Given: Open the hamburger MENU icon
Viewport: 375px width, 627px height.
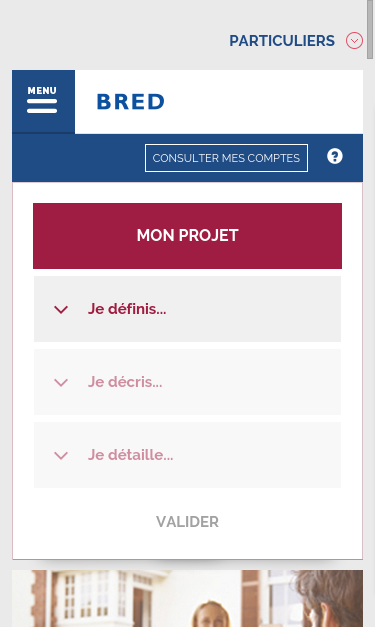Looking at the screenshot, I should tap(43, 102).
